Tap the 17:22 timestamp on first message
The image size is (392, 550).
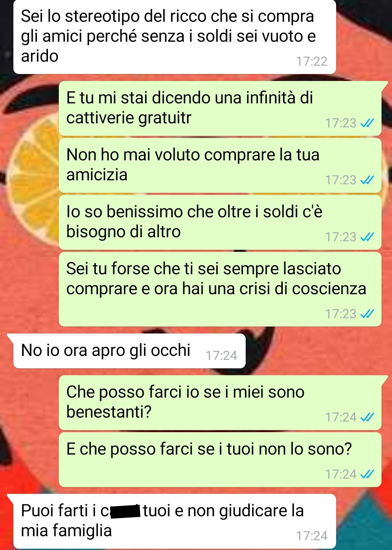click(311, 61)
